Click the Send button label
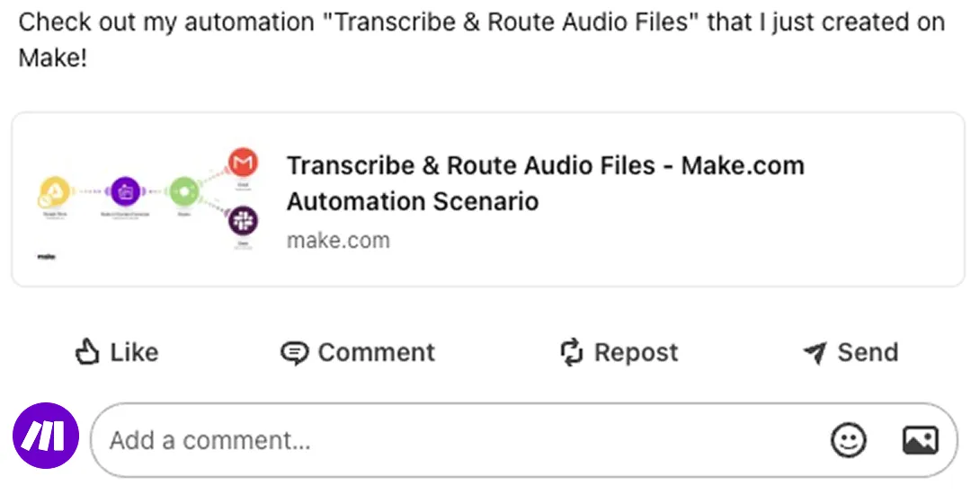The height and width of the screenshot is (494, 980). [x=868, y=352]
